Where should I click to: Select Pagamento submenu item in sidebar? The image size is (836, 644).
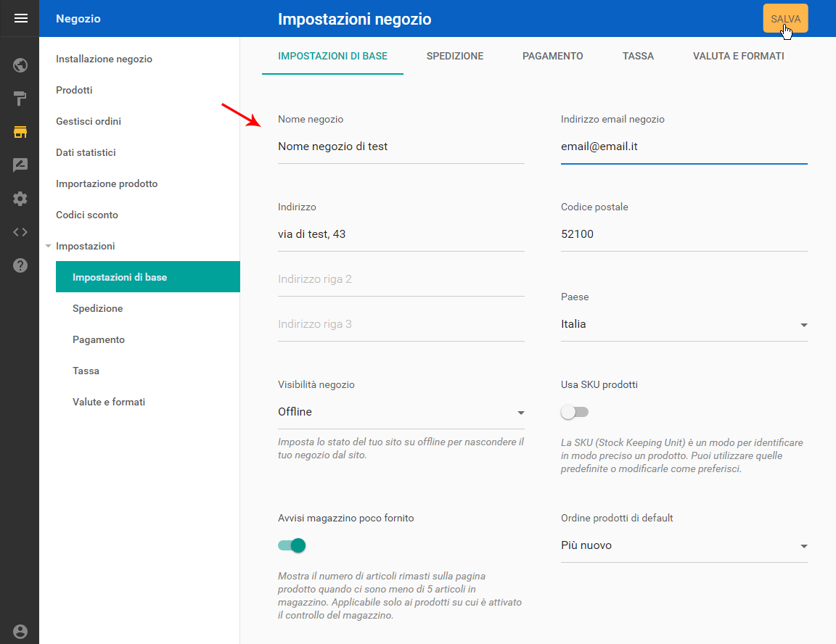click(99, 340)
